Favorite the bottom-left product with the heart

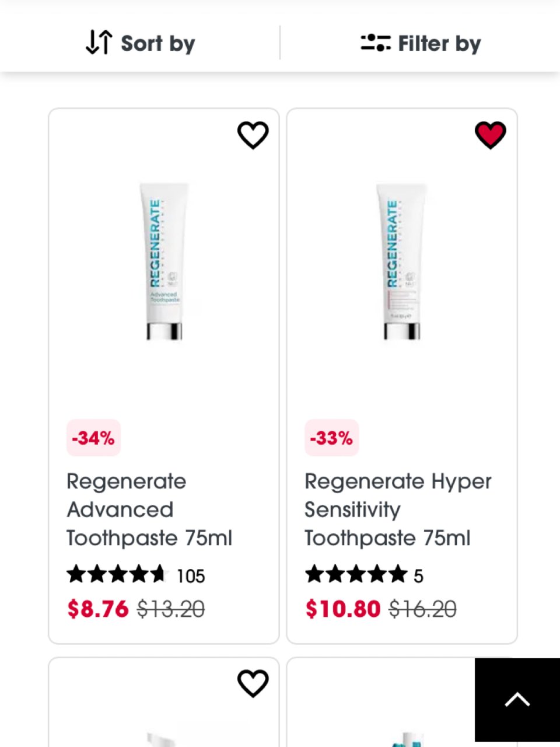(x=253, y=683)
